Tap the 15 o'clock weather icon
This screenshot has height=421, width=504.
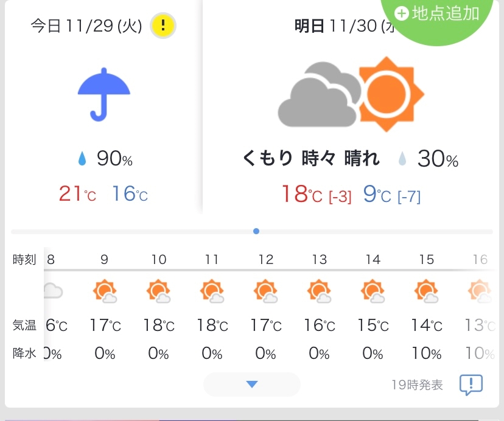pyautogui.click(x=426, y=291)
